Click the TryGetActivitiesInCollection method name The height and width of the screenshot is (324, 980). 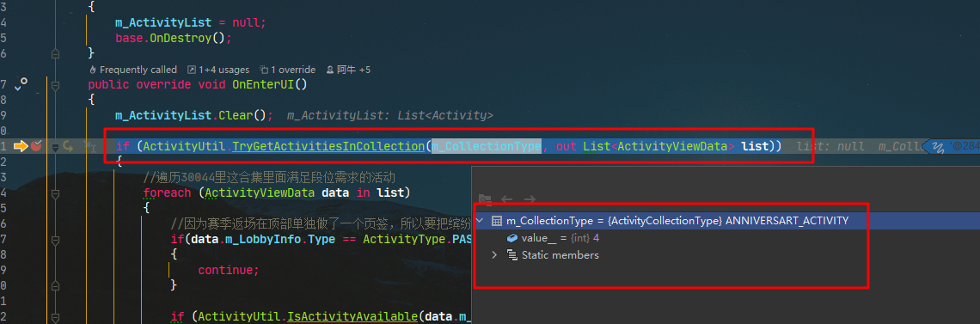pos(328,146)
